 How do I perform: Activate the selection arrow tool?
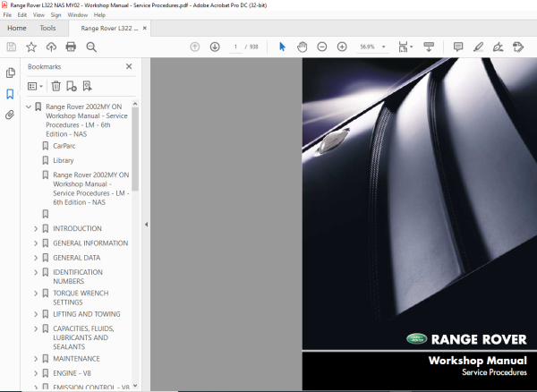point(282,47)
